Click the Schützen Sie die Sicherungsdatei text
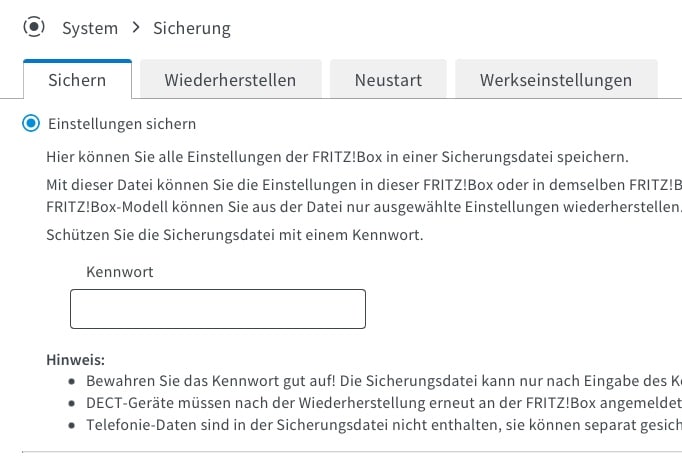Image resolution: width=682 pixels, height=468 pixels. coord(236,236)
